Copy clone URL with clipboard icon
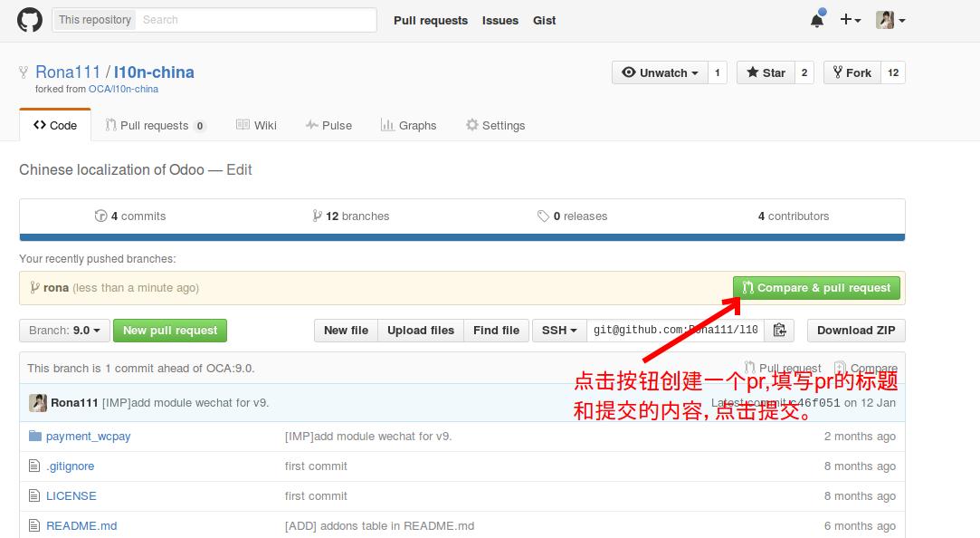 pos(780,331)
